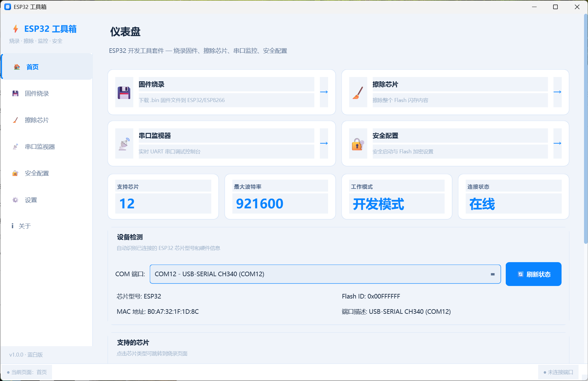Click the 当前页面: 首页 status bar entry

[x=27, y=372]
